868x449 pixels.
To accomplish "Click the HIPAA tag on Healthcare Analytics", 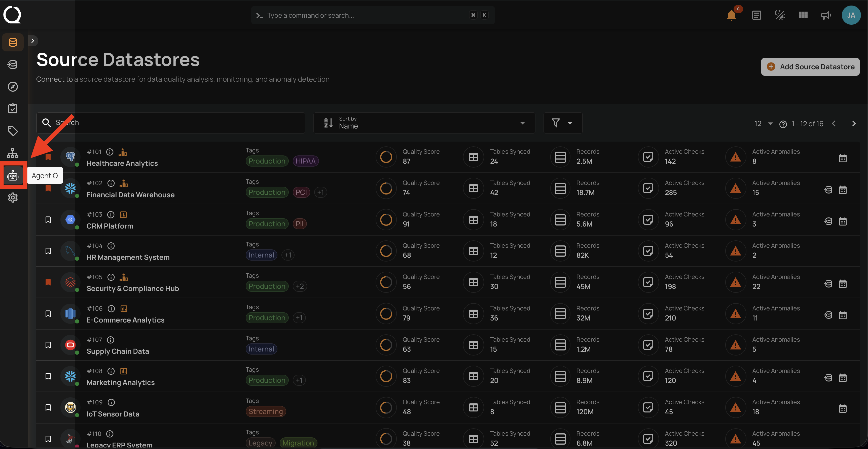I will click(x=305, y=161).
